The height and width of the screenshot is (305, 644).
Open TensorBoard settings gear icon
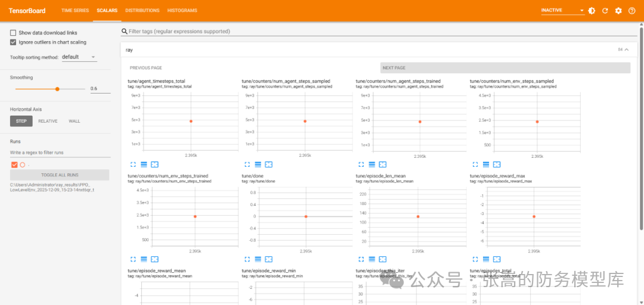(x=618, y=11)
